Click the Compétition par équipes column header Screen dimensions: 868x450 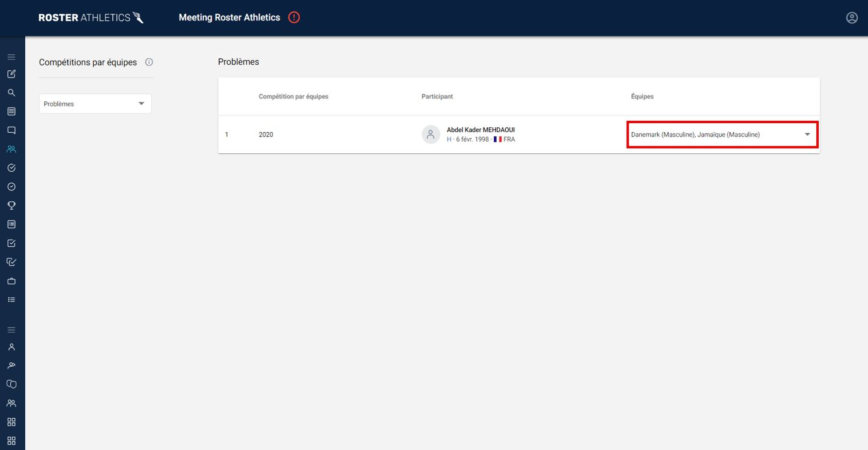pyautogui.click(x=294, y=96)
